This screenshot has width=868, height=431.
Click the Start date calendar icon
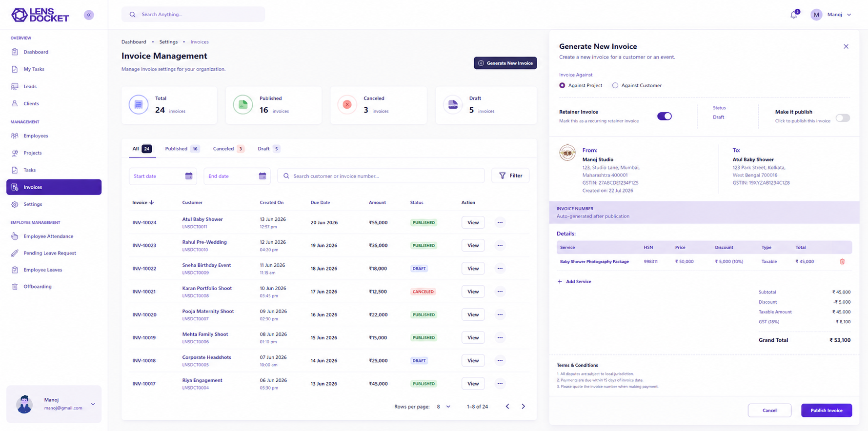[189, 176]
